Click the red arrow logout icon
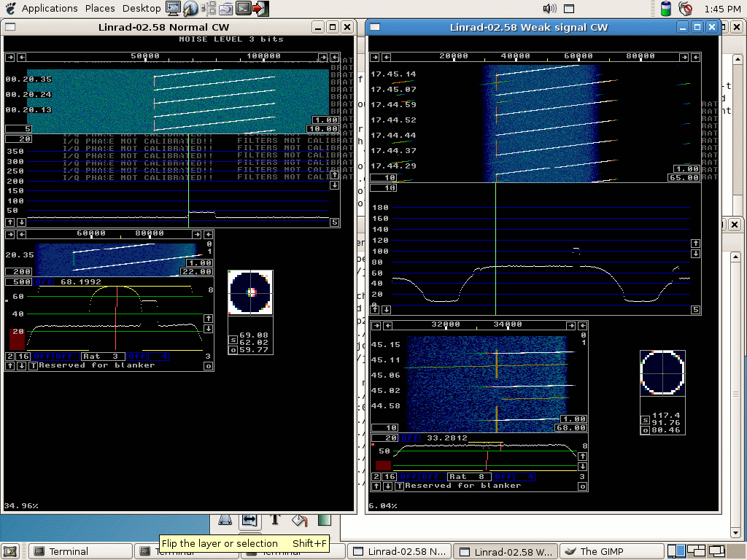This screenshot has width=747, height=560. point(260,8)
